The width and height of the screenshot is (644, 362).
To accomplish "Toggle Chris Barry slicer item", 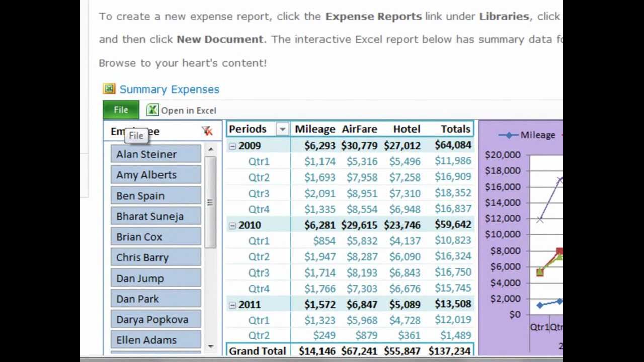I will [156, 257].
